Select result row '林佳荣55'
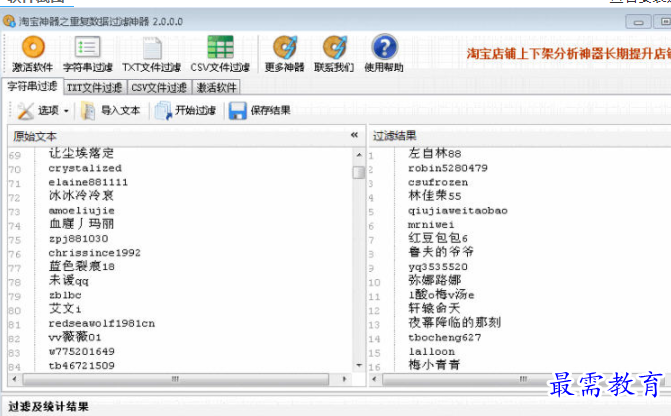The height and width of the screenshot is (416, 671). pyautogui.click(x=434, y=196)
